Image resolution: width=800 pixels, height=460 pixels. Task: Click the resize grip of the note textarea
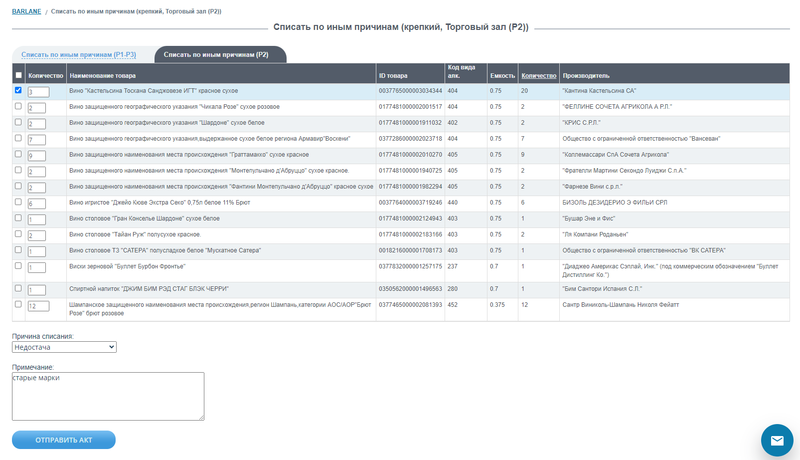(x=201, y=417)
